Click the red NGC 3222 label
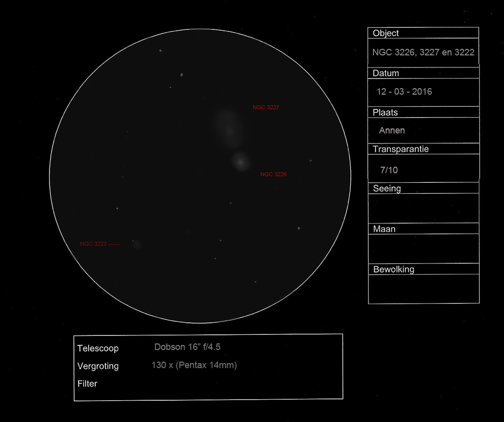This screenshot has width=504, height=422. coord(93,244)
